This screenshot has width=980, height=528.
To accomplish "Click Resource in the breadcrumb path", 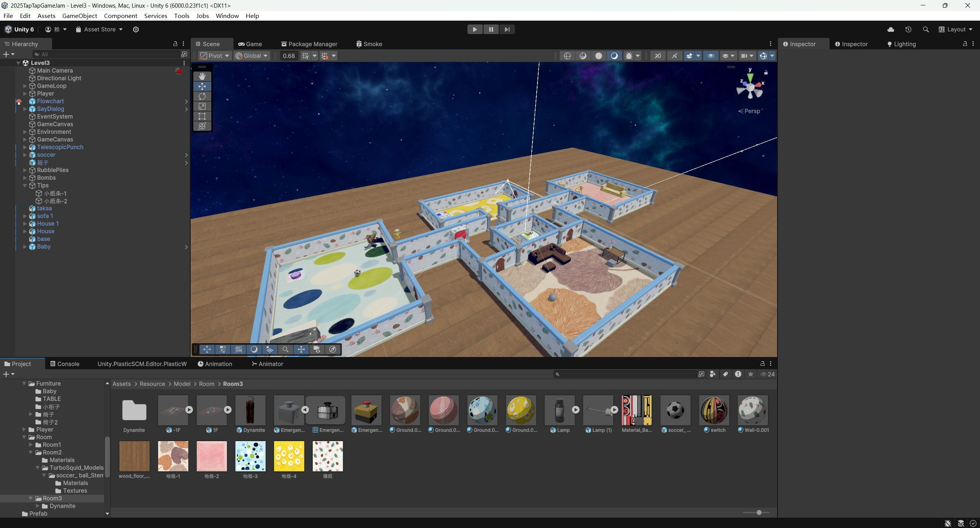I will [x=152, y=384].
